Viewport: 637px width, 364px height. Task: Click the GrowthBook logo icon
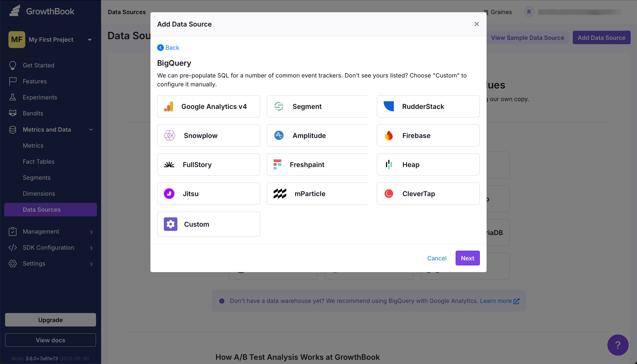tap(15, 11)
